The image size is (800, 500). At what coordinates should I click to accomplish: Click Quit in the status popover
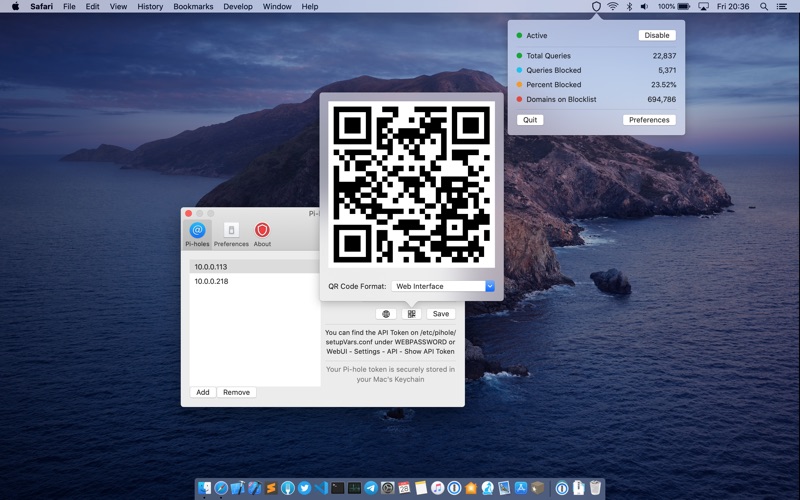pyautogui.click(x=530, y=120)
